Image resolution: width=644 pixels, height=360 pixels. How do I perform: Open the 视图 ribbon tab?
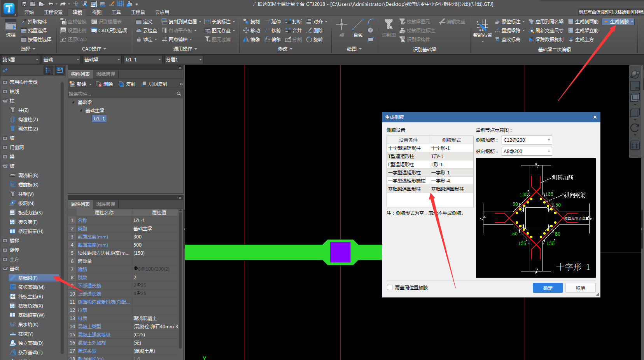coord(97,12)
